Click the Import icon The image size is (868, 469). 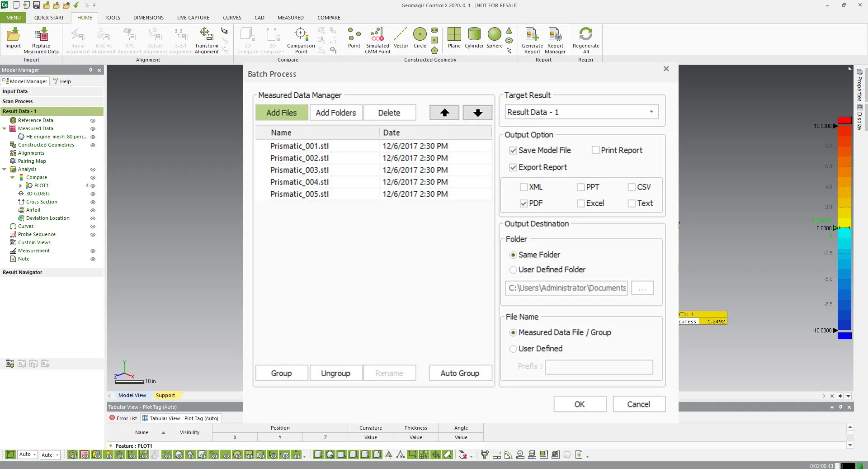(13, 36)
